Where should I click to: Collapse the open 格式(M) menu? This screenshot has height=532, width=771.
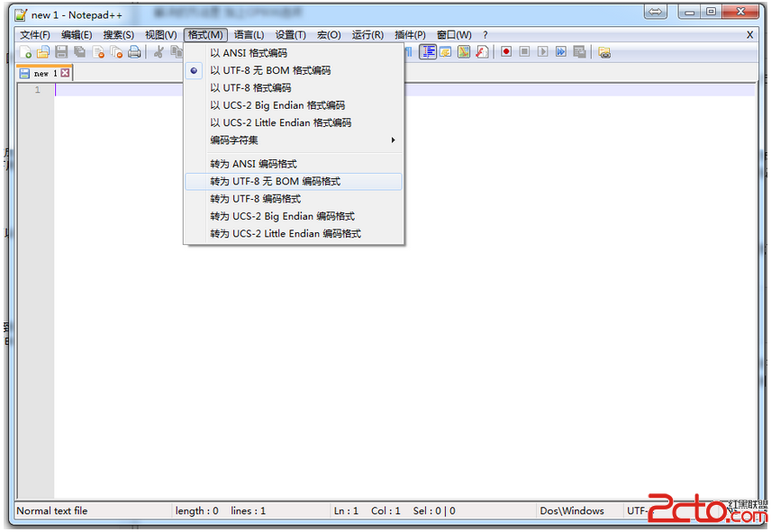tap(205, 35)
